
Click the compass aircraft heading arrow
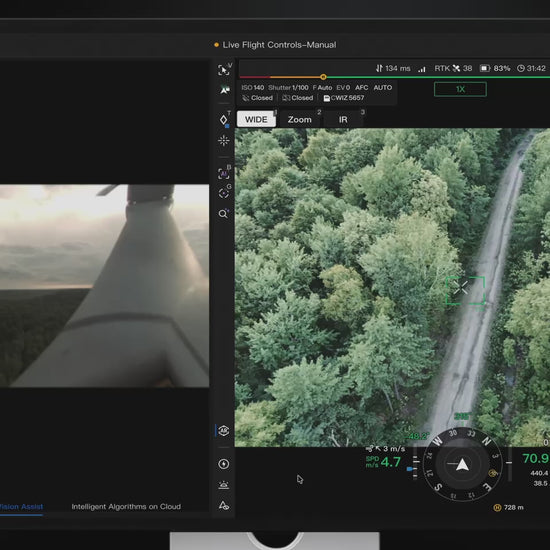tap(462, 464)
